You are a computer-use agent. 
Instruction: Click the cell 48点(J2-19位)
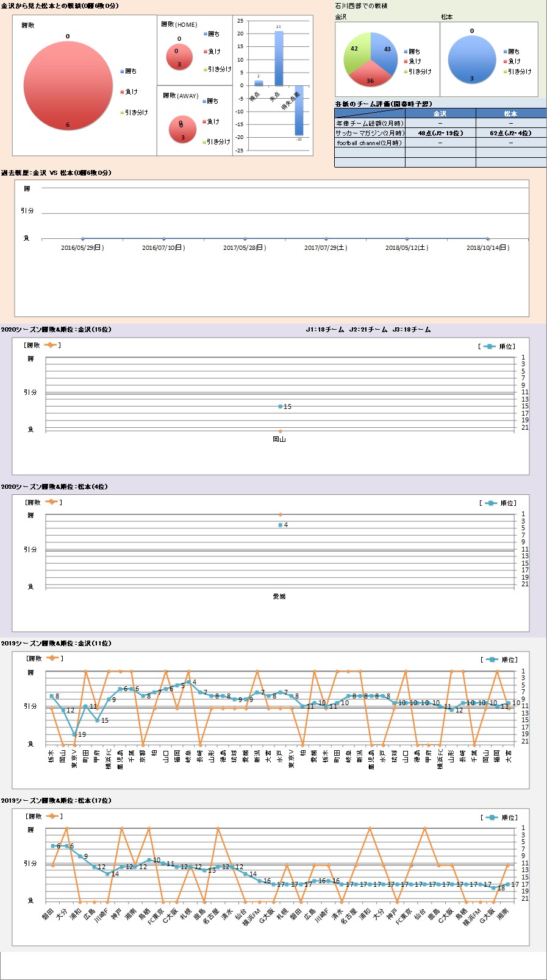pyautogui.click(x=440, y=133)
